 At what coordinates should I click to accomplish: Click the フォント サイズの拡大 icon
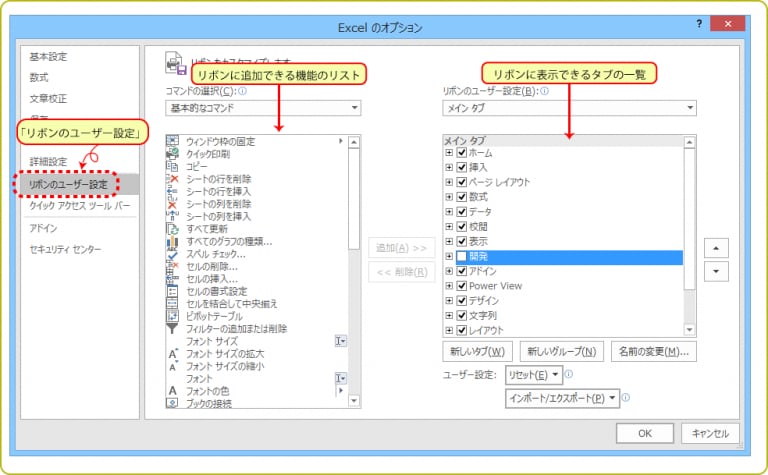coord(172,354)
